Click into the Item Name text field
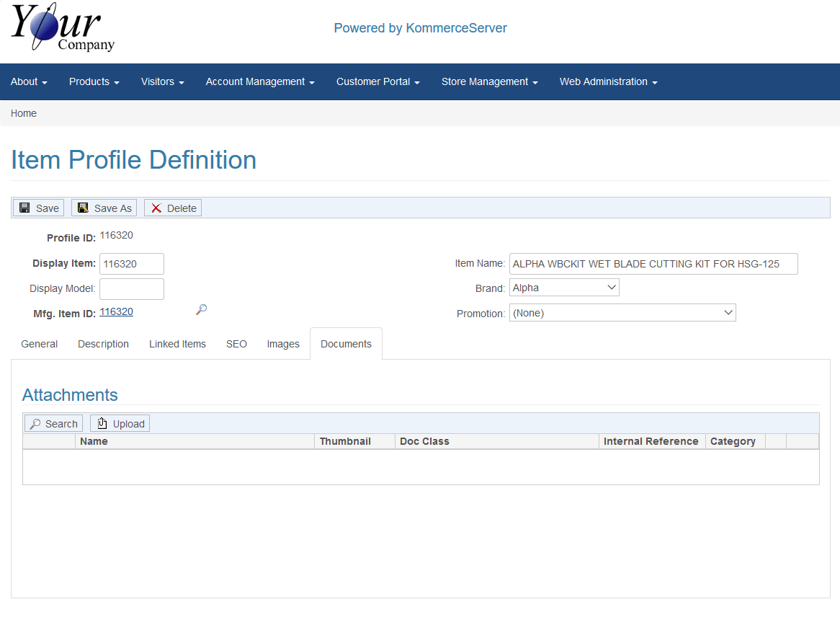Image resolution: width=840 pixels, height=625 pixels. click(x=653, y=264)
